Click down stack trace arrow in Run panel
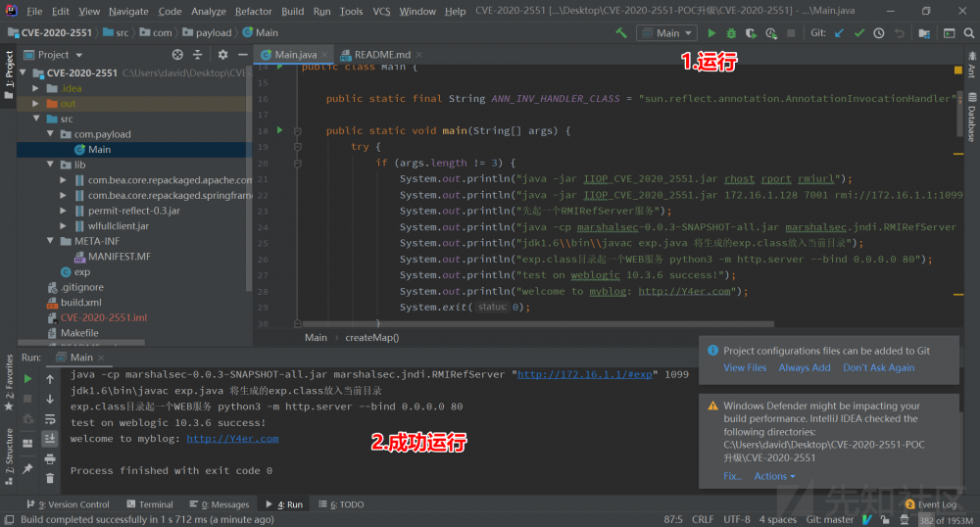The width and height of the screenshot is (980, 527). point(50,399)
